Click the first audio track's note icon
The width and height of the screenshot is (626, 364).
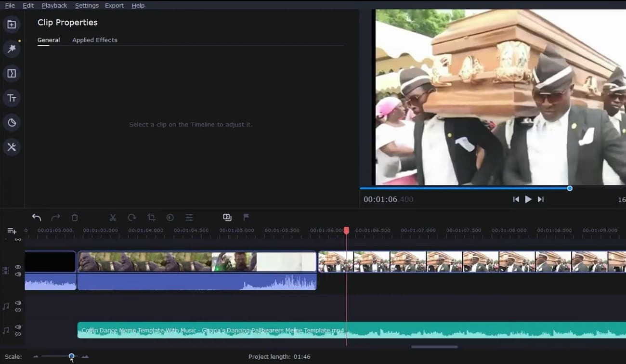(6, 306)
